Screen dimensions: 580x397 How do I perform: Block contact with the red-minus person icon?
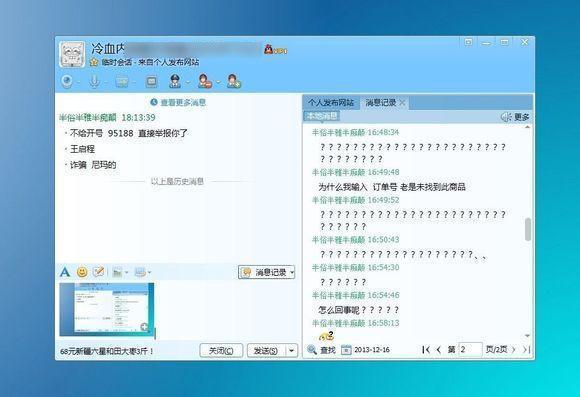pos(205,81)
